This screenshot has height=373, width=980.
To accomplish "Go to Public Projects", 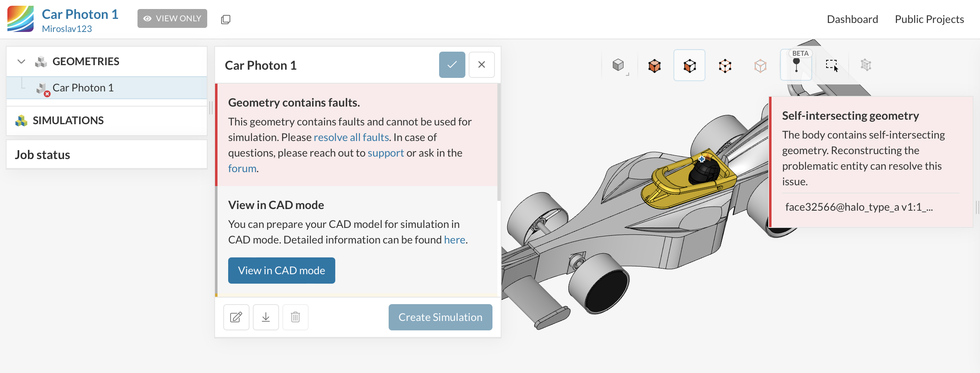I will tap(929, 19).
